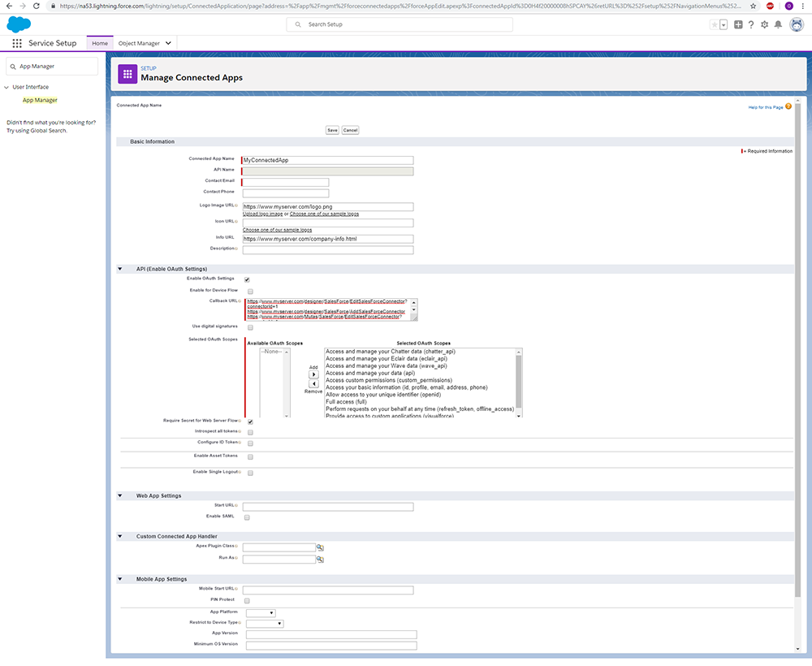Check Enable for Device Flow
This screenshot has width=812, height=666.
point(251,292)
